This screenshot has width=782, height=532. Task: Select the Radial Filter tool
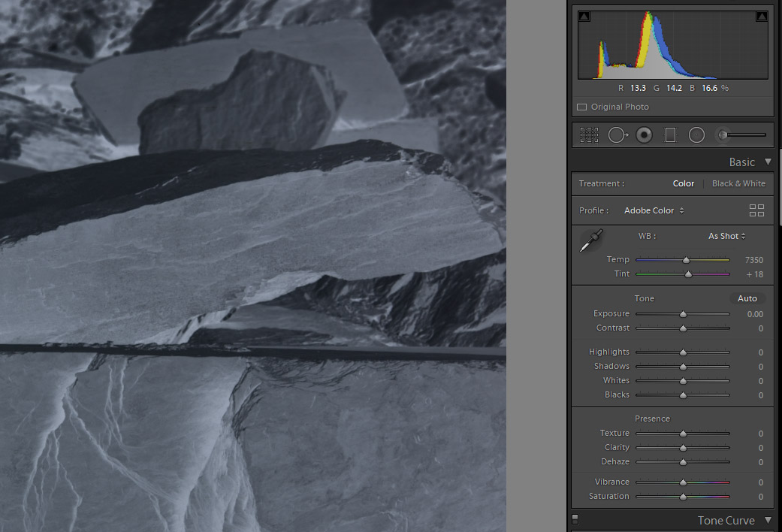(x=696, y=135)
